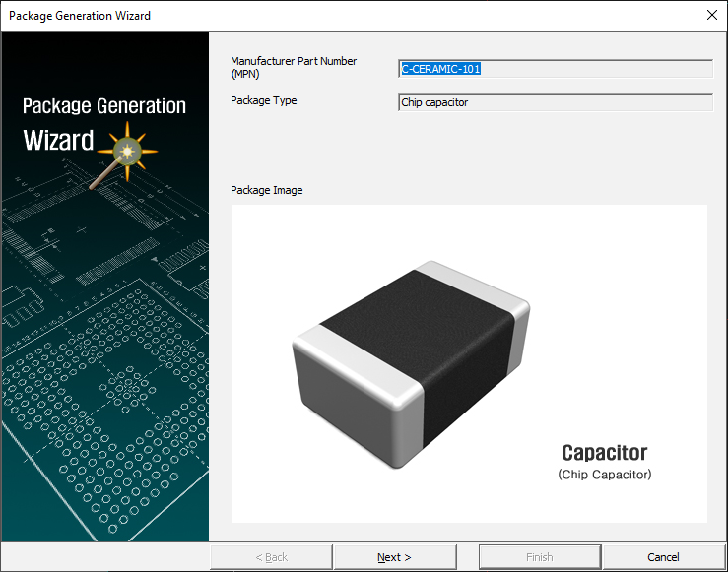Screen dimensions: 728x572
Task: Click the Next button
Action: (394, 557)
